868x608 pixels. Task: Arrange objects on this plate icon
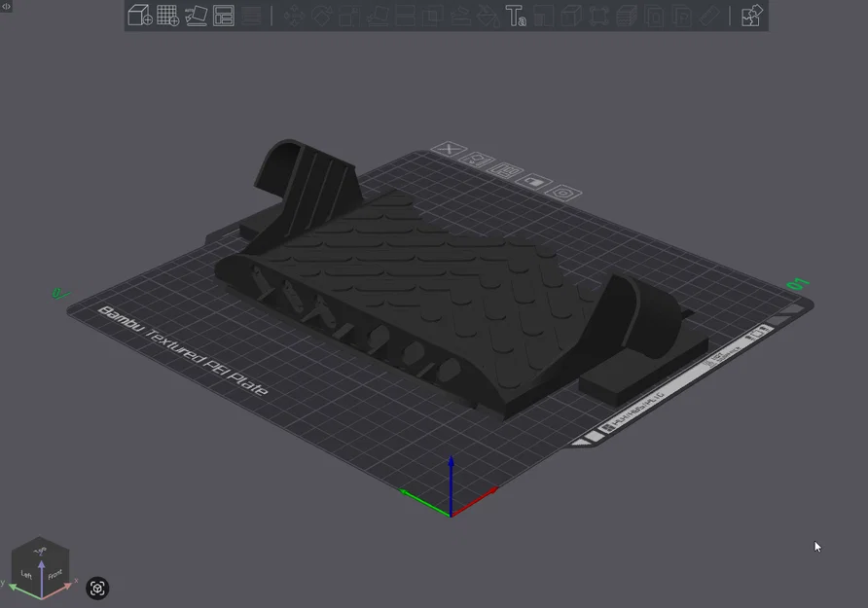(505, 170)
